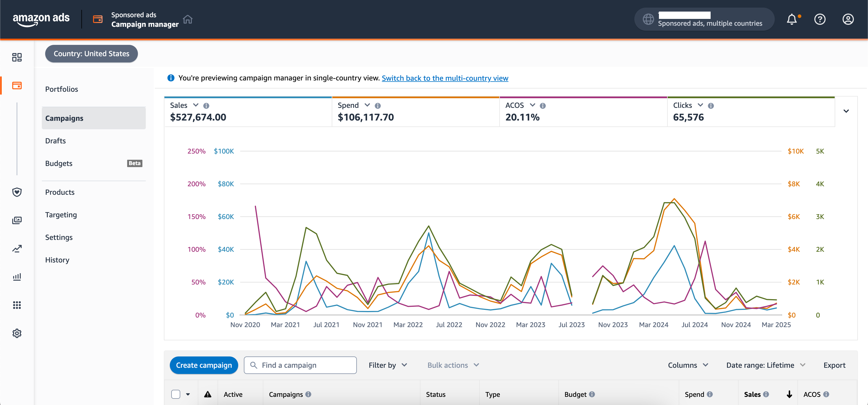Click the home icon beside Campaign manager
868x405 pixels.
(188, 19)
